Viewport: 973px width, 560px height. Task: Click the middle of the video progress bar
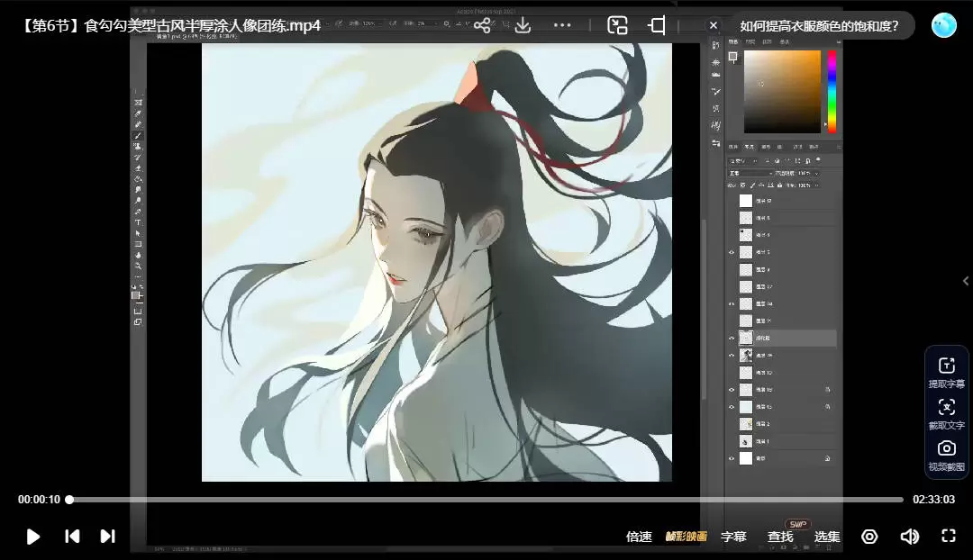coord(486,500)
